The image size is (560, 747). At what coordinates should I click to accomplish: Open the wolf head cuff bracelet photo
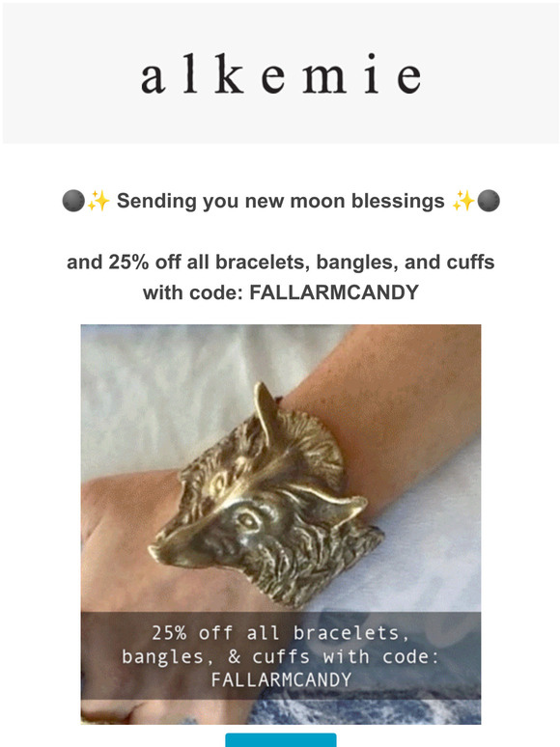[x=281, y=524]
